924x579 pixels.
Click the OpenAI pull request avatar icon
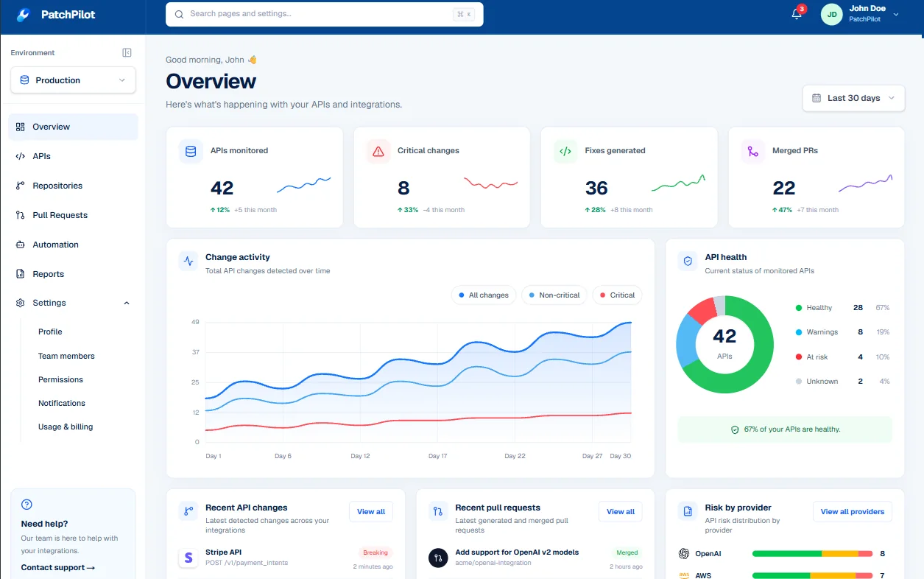click(438, 558)
